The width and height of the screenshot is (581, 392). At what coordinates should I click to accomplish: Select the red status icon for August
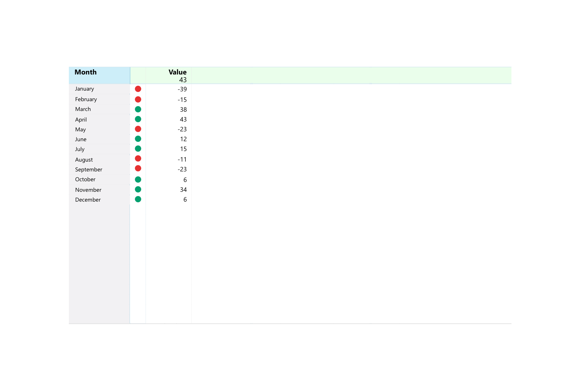(x=138, y=158)
